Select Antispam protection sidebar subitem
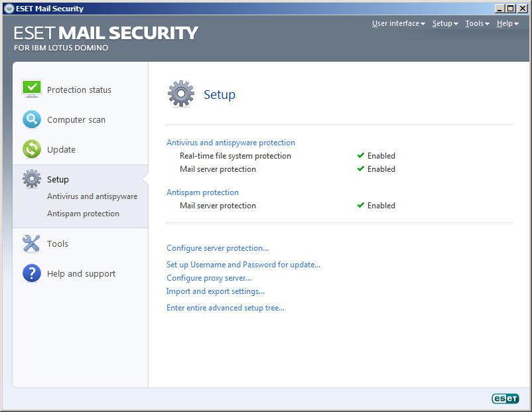Screen dimensions: 532x412 click(x=83, y=214)
